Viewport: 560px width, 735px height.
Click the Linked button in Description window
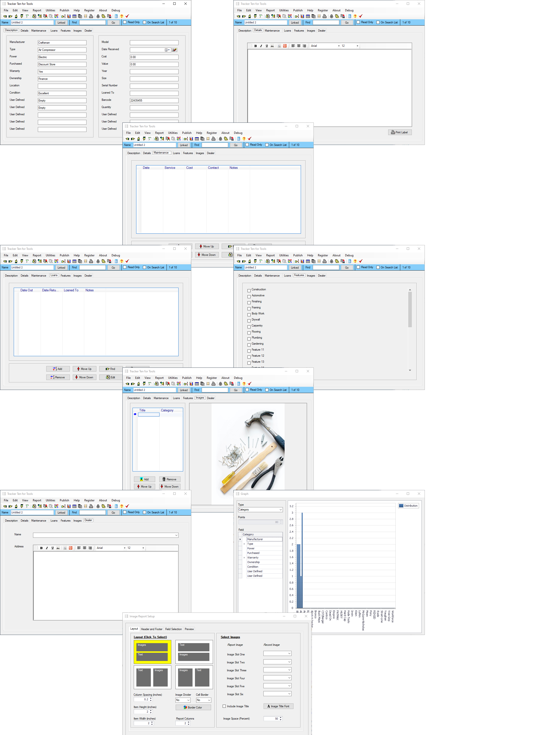pos(61,23)
